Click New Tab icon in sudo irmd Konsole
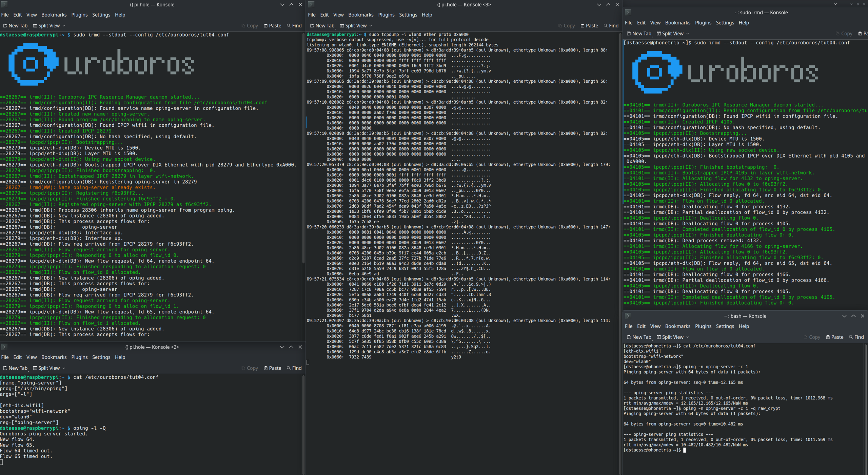The height and width of the screenshot is (475, 868). pos(629,34)
